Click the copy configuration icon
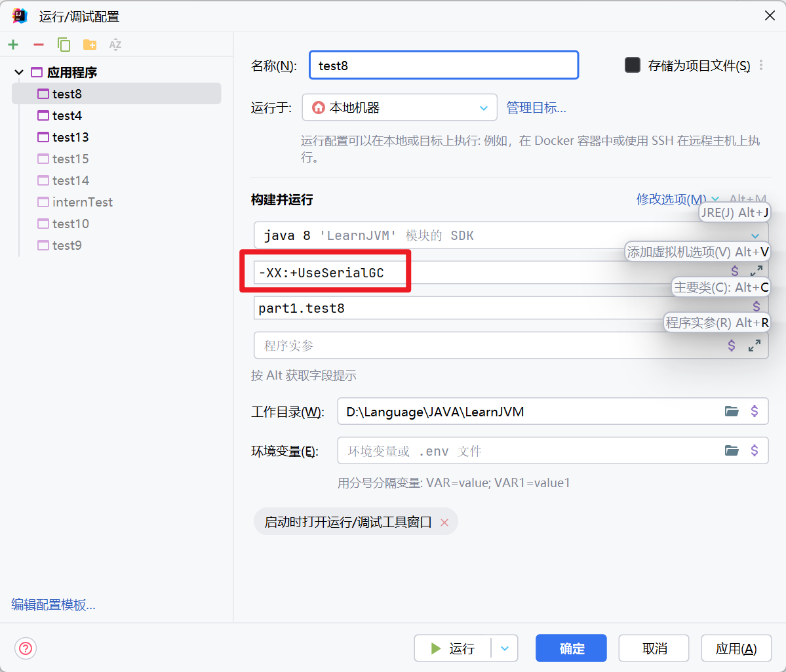Screen dimensions: 786x672 tap(64, 45)
